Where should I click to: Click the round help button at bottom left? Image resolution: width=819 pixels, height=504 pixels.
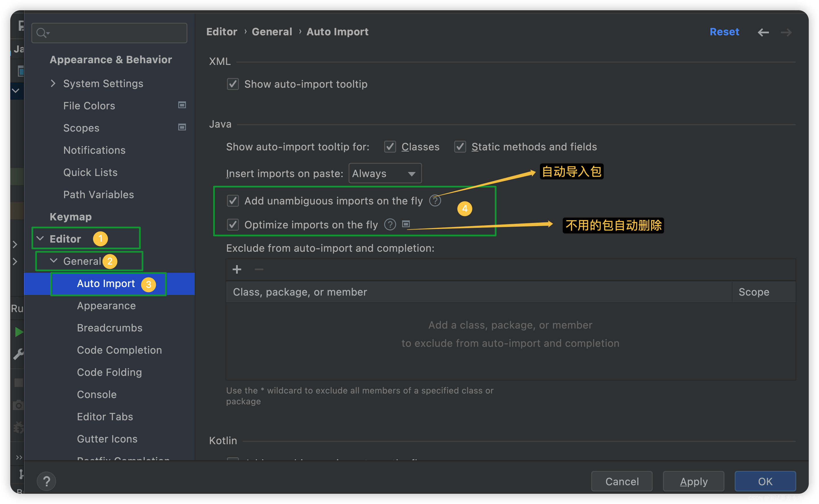pos(46,481)
